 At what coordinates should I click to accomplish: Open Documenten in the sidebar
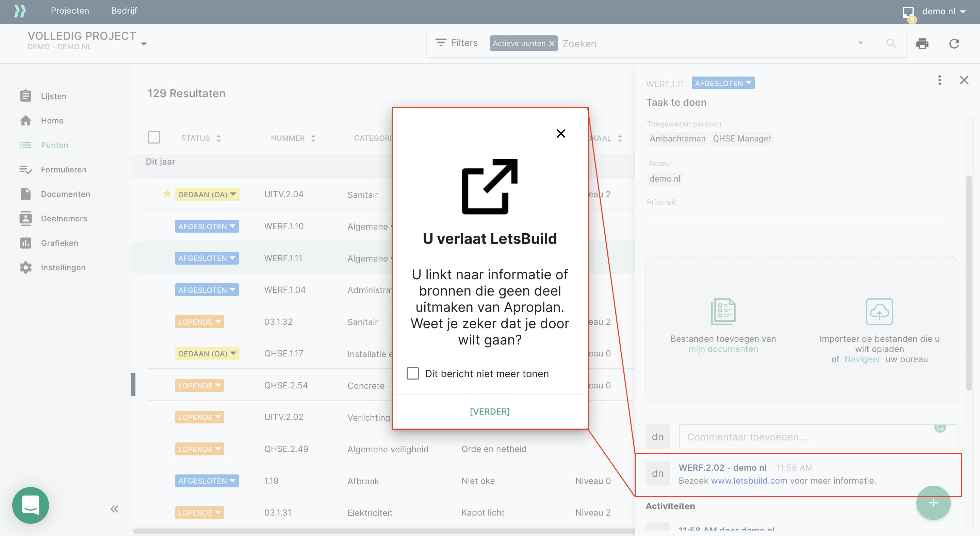click(x=55, y=194)
